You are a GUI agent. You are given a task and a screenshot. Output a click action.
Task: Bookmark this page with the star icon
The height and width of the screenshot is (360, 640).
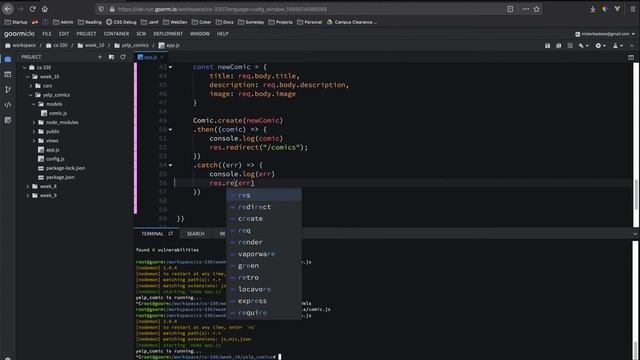[x=537, y=9]
